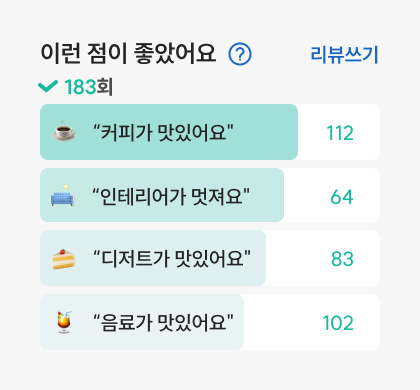Click the "이런 점이 좋았어요" section heading
The height and width of the screenshot is (390, 420).
[128, 54]
